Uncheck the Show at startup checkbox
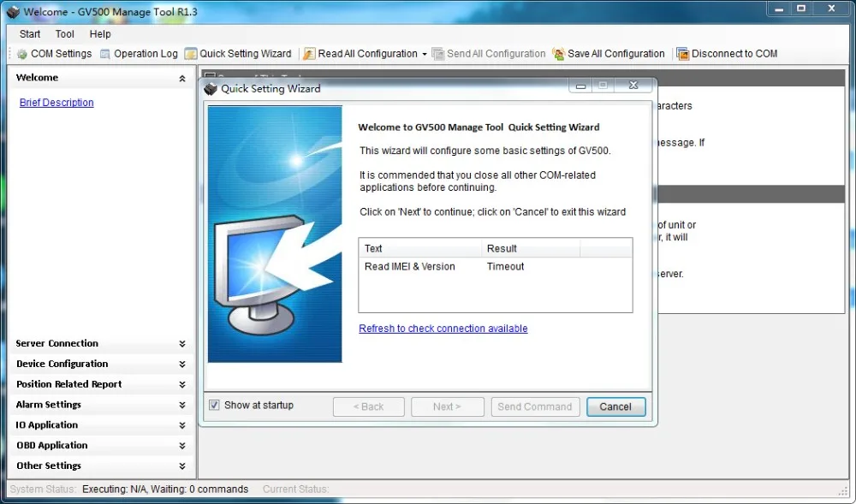The width and height of the screenshot is (856, 504). pos(215,406)
